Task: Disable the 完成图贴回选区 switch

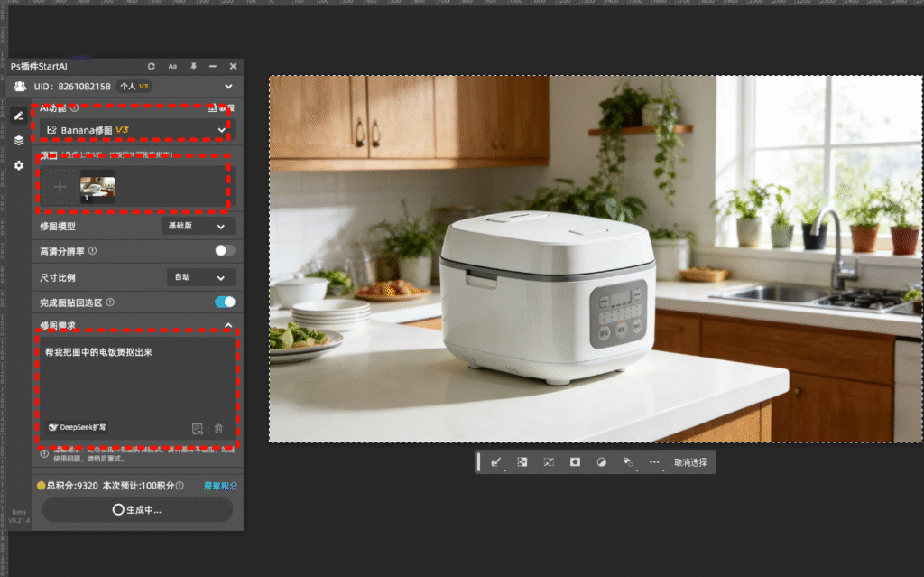Action: coord(225,302)
